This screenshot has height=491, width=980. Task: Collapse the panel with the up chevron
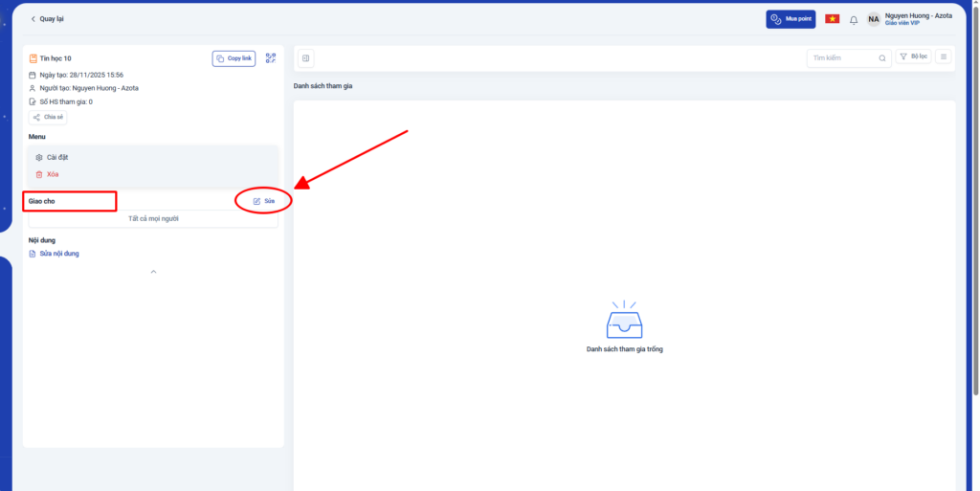point(153,272)
